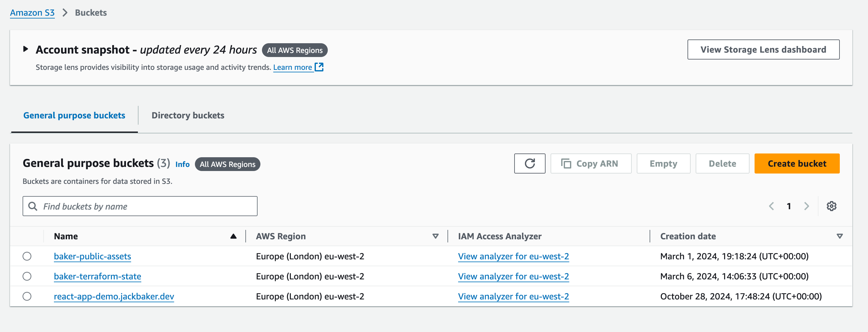Viewport: 868px width, 332px height.
Task: Click the Copy ARN button
Action: point(590,163)
